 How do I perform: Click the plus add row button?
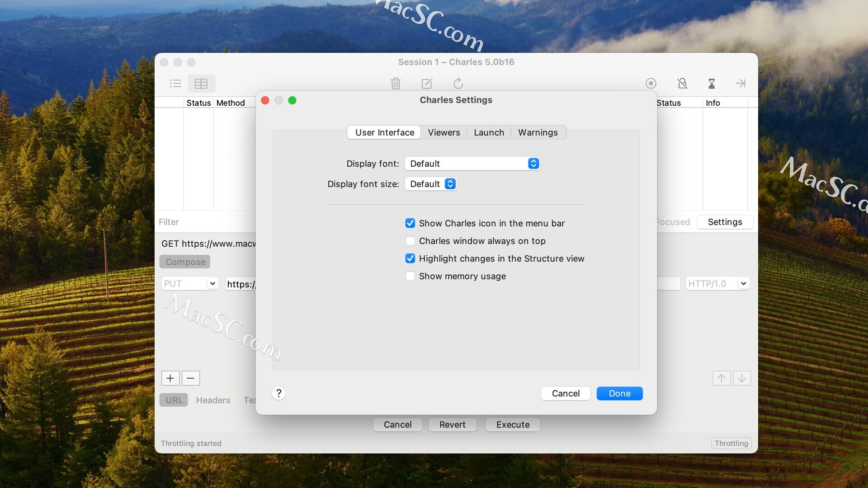coord(170,378)
